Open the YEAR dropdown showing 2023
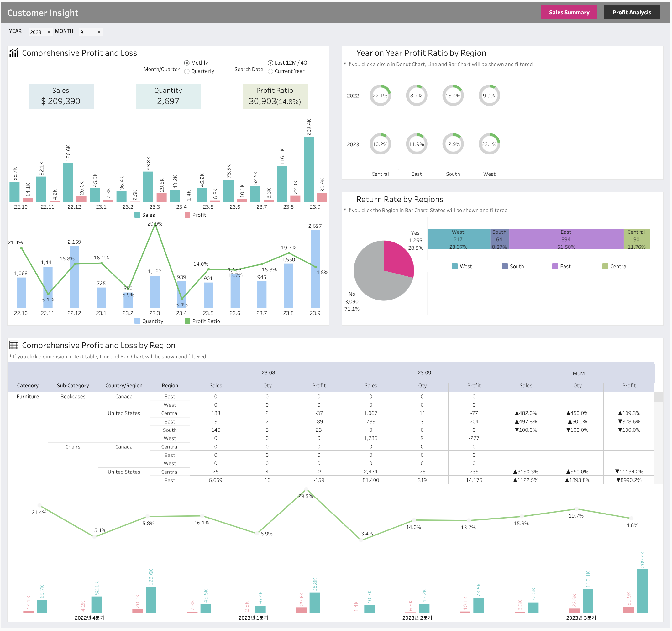The image size is (672, 631). click(40, 32)
